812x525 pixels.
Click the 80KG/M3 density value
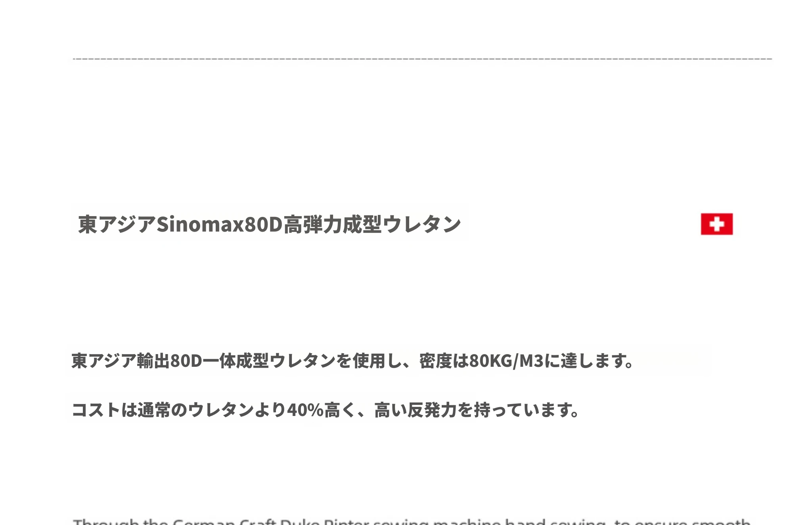506,361
